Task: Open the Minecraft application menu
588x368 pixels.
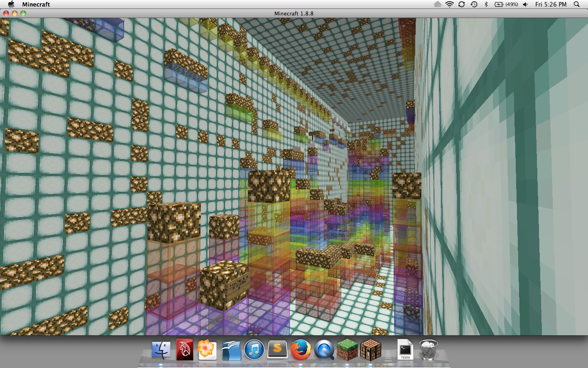Action: pos(36,4)
